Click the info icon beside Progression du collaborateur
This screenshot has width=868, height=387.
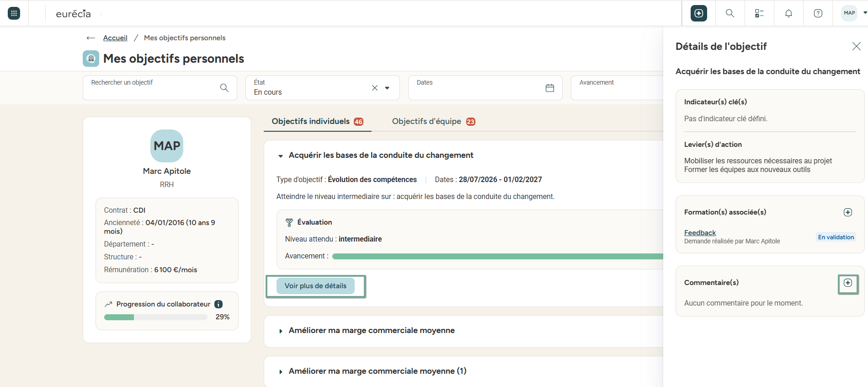click(218, 304)
